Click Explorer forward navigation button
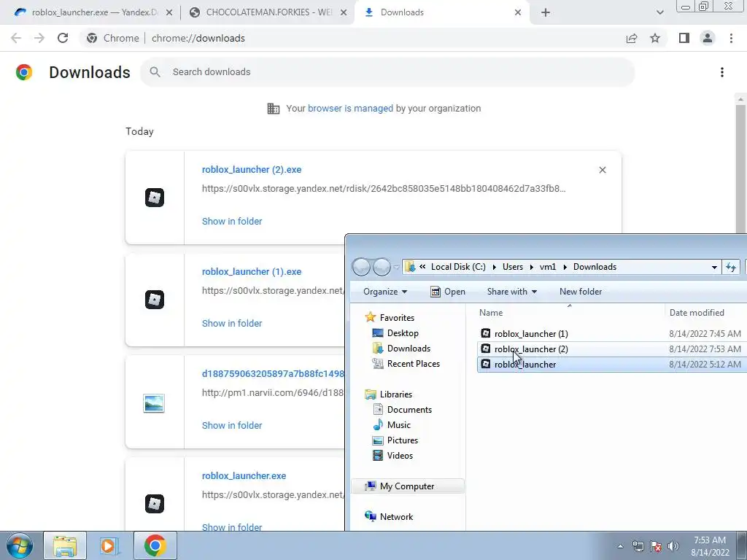The image size is (747, 560). tap(382, 267)
